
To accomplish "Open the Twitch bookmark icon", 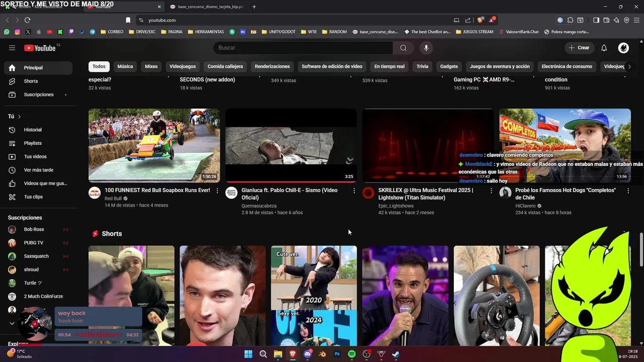I will (71, 32).
